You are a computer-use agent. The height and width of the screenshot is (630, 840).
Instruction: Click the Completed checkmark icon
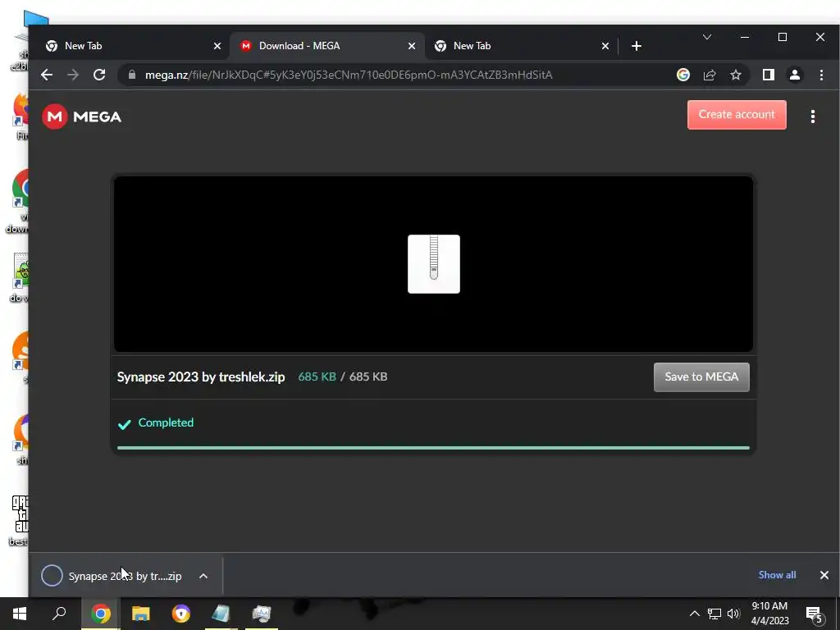pos(125,424)
